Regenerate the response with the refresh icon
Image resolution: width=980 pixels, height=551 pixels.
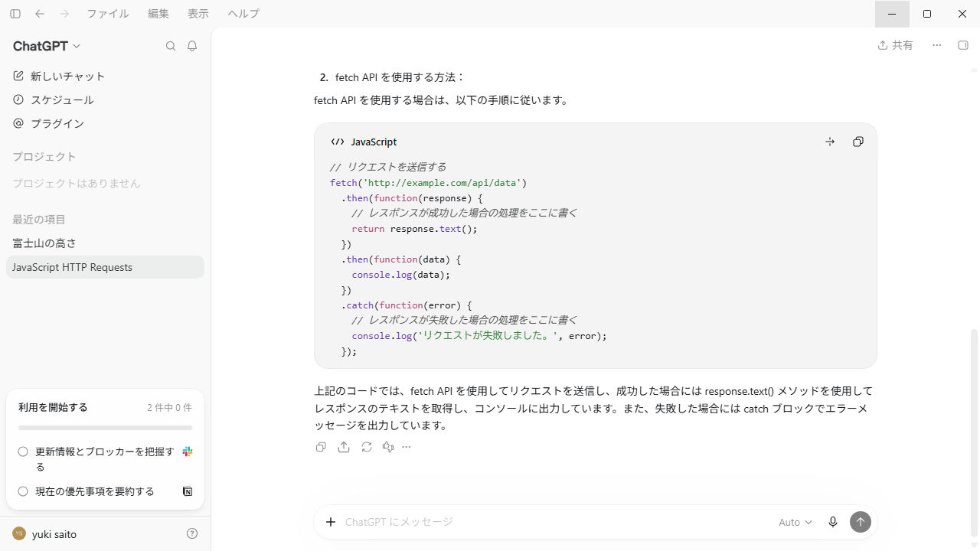point(367,447)
